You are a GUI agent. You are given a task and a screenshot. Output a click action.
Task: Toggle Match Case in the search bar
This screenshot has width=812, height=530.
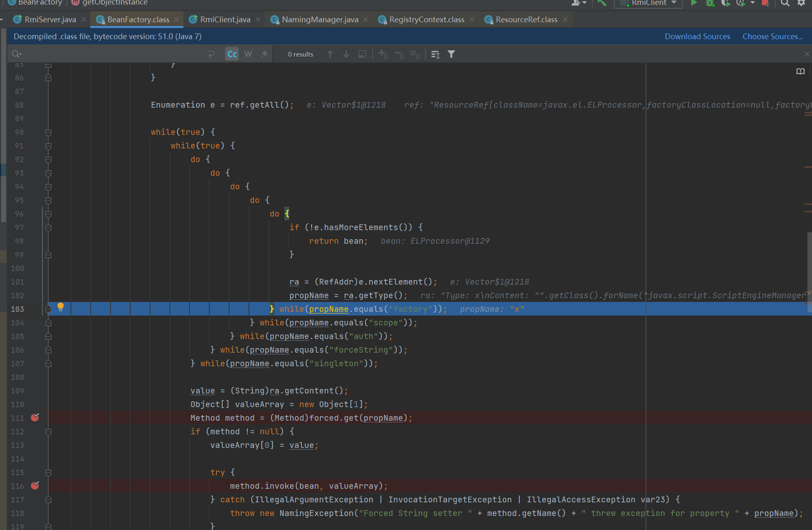click(232, 54)
